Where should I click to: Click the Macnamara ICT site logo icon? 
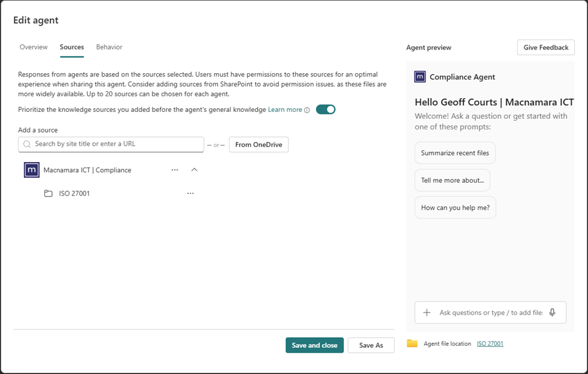point(31,169)
